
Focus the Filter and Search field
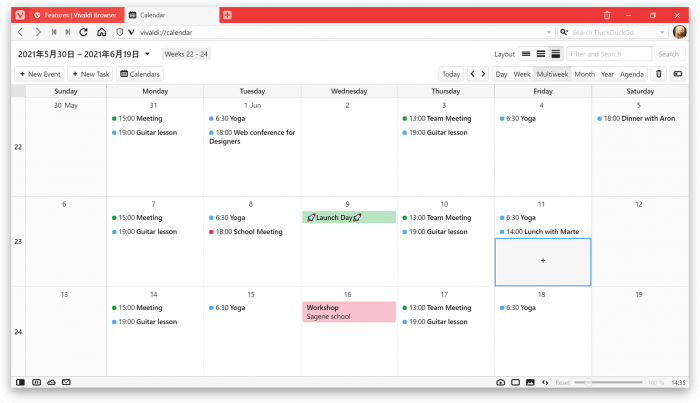pyautogui.click(x=609, y=54)
